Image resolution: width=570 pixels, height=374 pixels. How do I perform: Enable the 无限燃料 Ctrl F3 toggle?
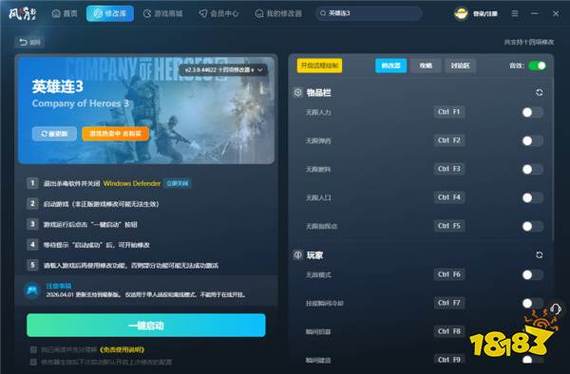533,169
